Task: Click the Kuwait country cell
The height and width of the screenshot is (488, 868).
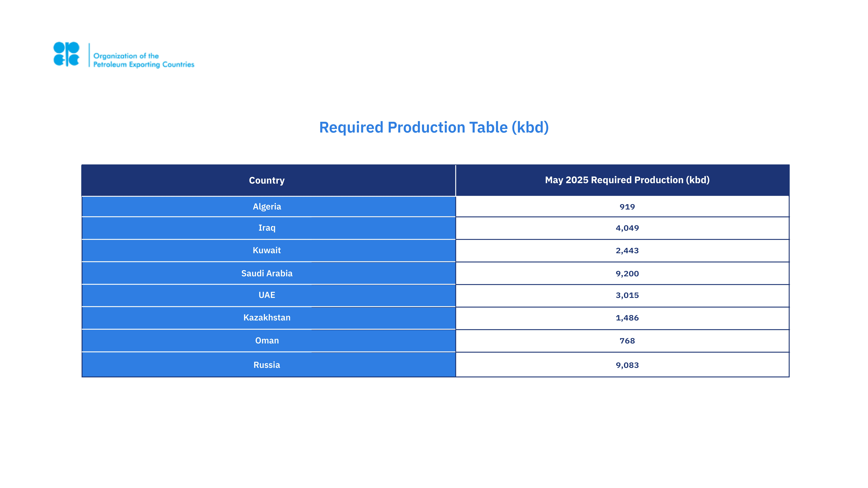Action: [269, 251]
